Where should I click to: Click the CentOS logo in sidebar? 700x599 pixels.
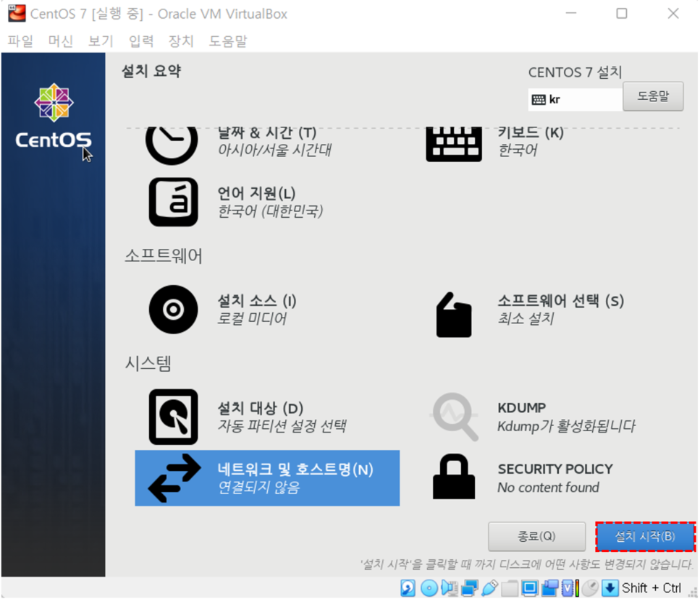point(54,116)
